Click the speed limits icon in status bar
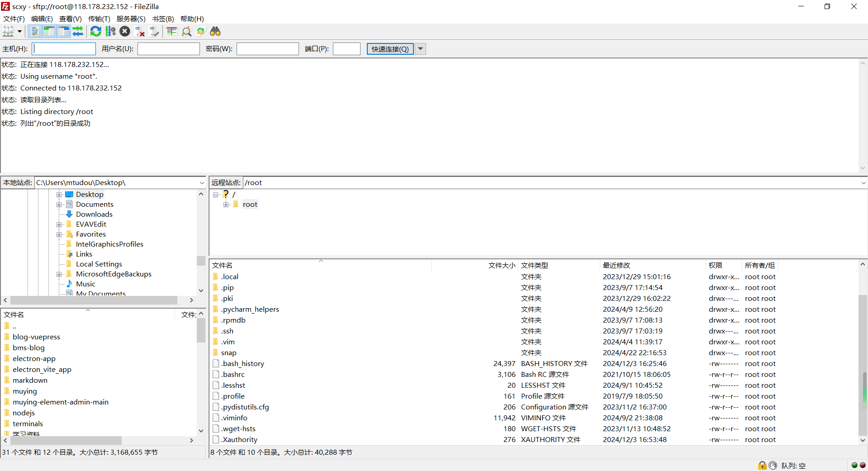Screen dimensions: 868x471 point(773,465)
